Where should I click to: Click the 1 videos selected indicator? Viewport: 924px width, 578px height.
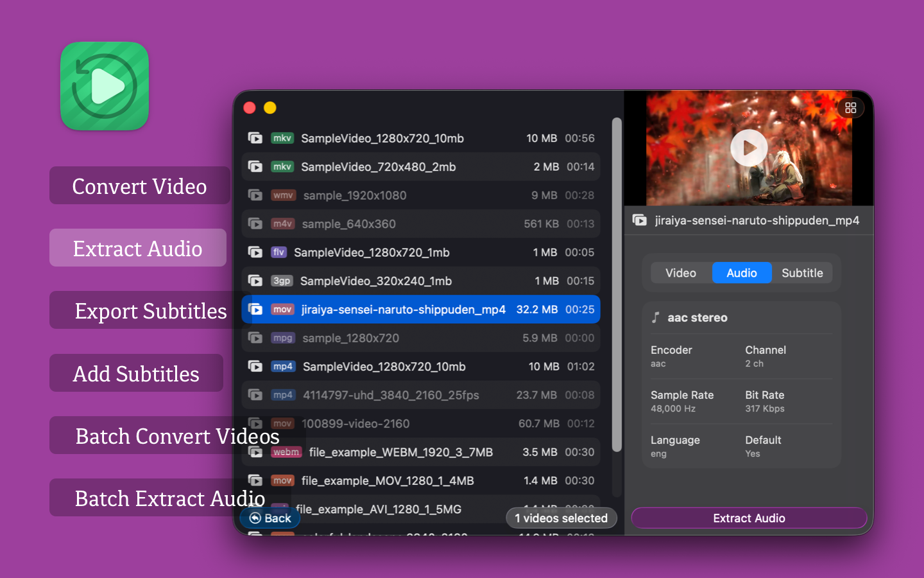[561, 518]
